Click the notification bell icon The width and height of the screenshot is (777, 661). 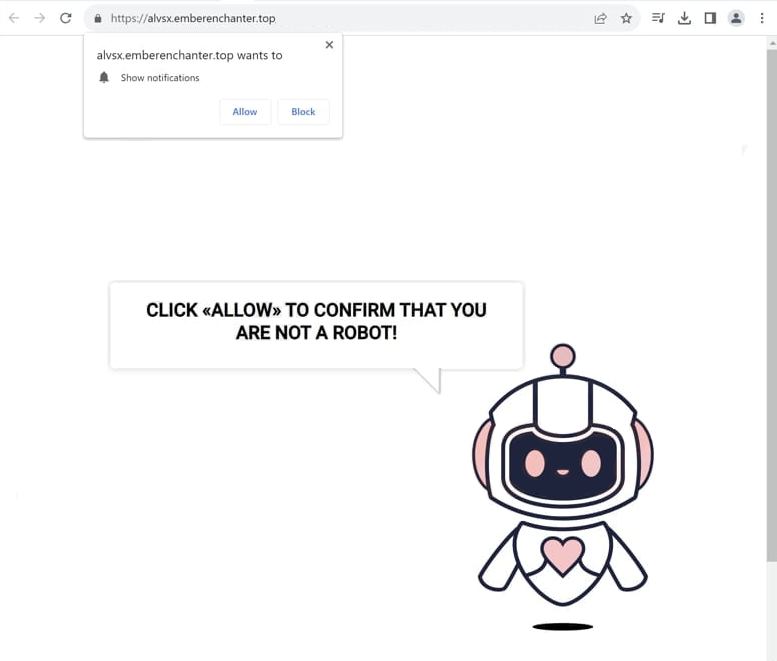click(104, 78)
